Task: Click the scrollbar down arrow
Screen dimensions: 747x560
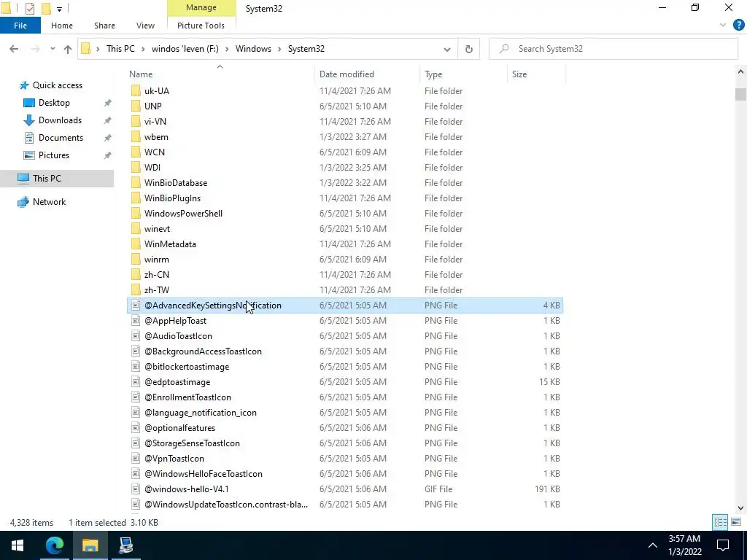Action: point(740,508)
